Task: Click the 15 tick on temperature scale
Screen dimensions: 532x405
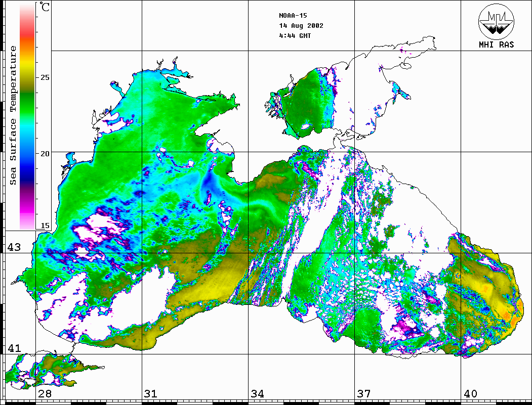Action: click(45, 226)
